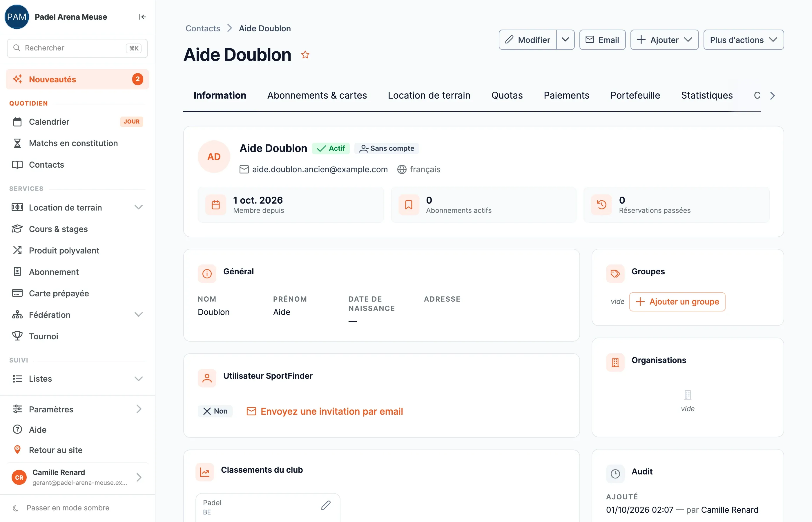Click the Email button

tap(602, 40)
